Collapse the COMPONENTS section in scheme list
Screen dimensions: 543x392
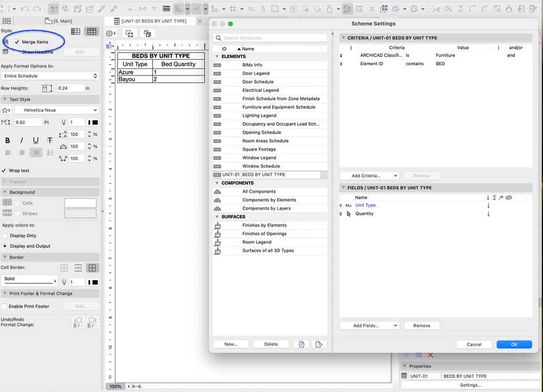pyautogui.click(x=217, y=184)
